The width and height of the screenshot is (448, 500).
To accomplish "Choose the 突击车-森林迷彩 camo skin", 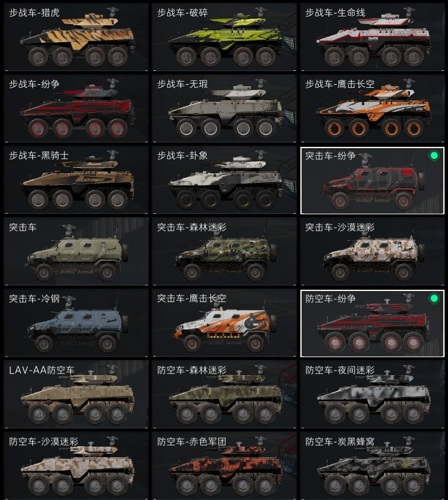I will pyautogui.click(x=224, y=252).
